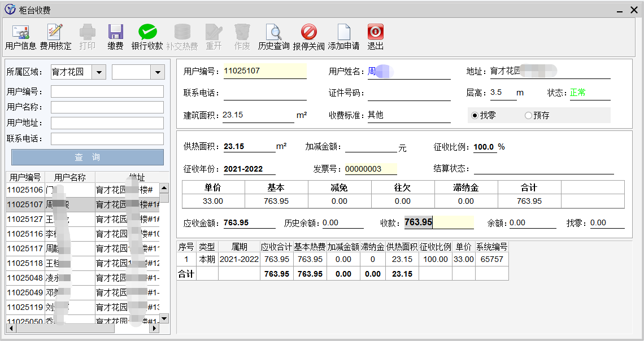Expand the 所属区域 育才花园 dropdown
The image size is (644, 341).
99,72
